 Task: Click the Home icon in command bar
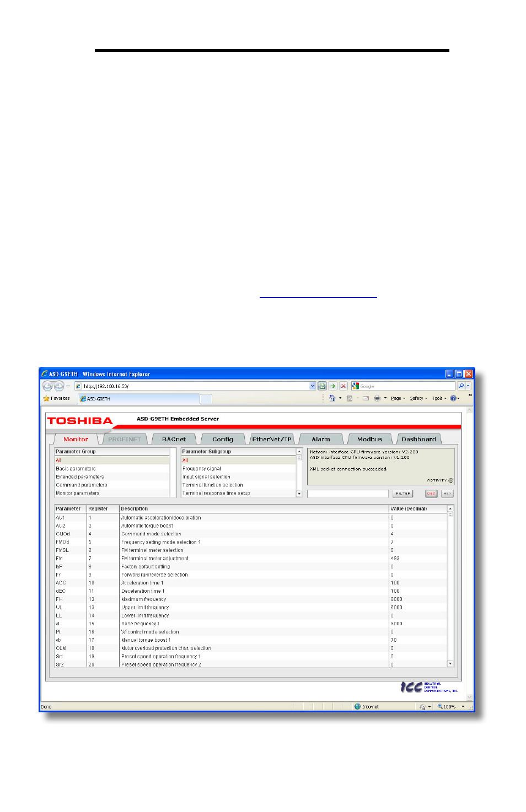pos(332,398)
